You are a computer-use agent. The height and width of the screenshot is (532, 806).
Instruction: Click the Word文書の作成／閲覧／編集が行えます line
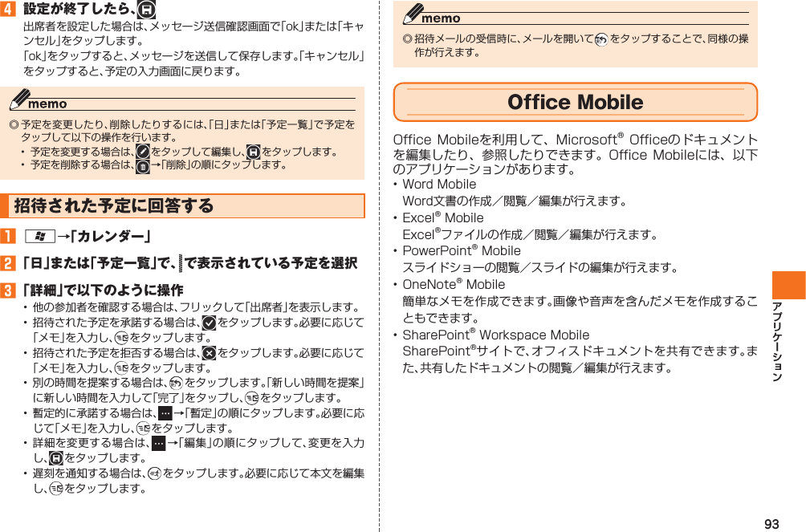pyautogui.click(x=515, y=201)
